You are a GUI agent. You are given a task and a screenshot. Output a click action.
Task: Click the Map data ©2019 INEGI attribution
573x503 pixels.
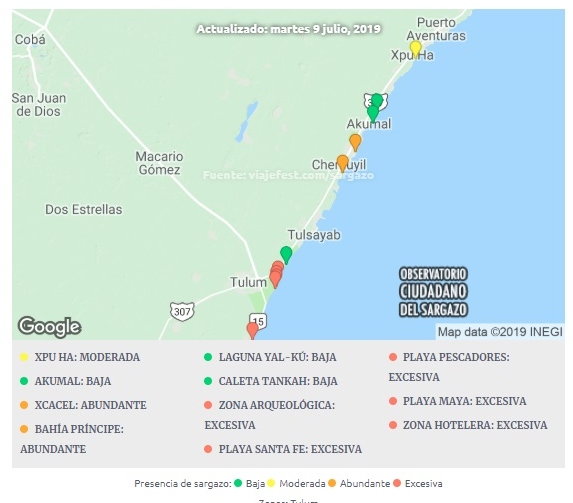(x=500, y=332)
